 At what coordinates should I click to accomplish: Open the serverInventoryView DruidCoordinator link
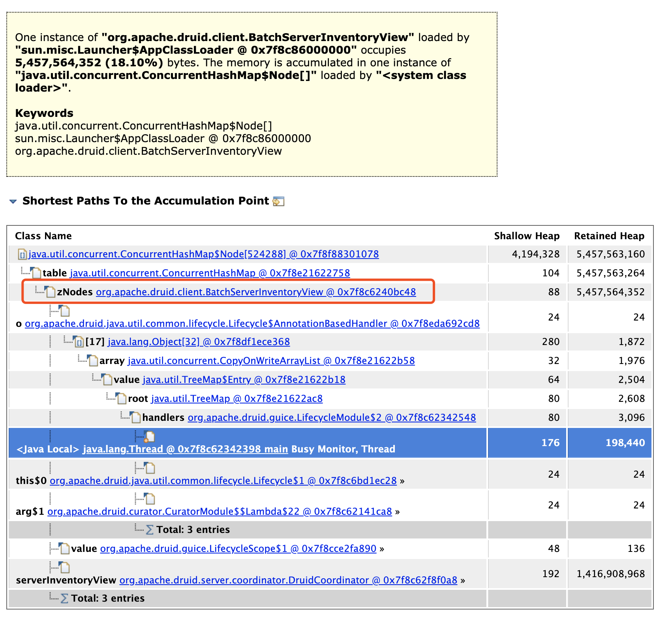pyautogui.click(x=288, y=580)
